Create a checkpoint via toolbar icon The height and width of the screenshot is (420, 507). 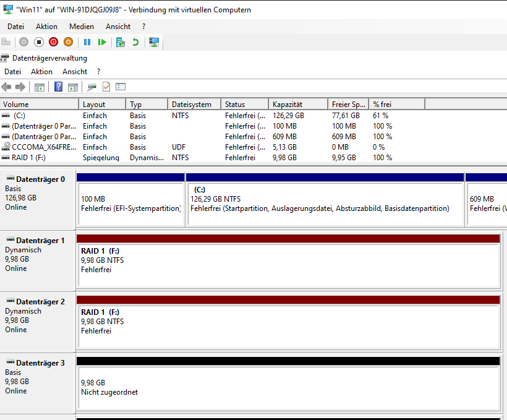coord(121,42)
